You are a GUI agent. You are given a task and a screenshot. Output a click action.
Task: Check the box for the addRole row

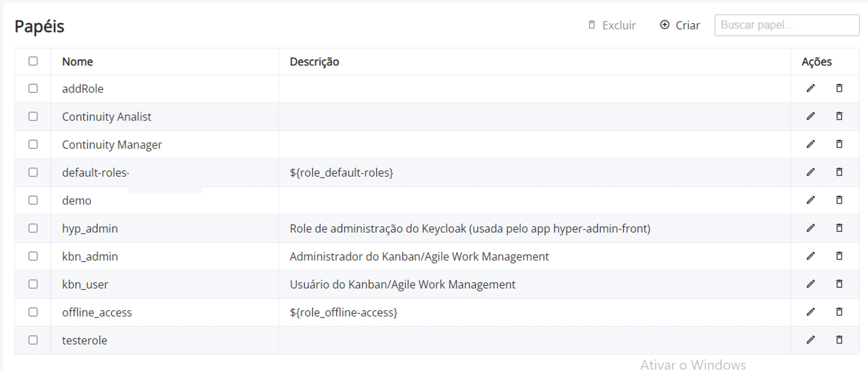point(33,89)
